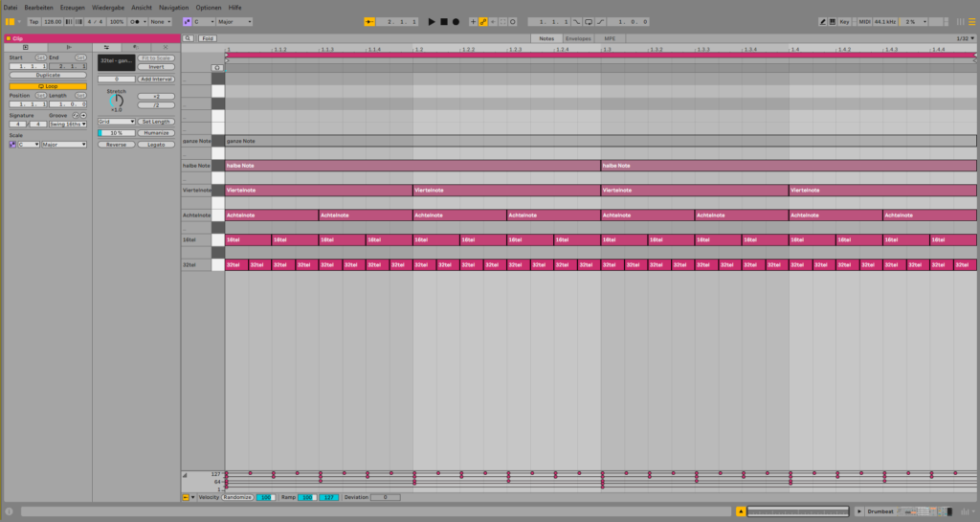Click the Add Interval button

tap(156, 79)
